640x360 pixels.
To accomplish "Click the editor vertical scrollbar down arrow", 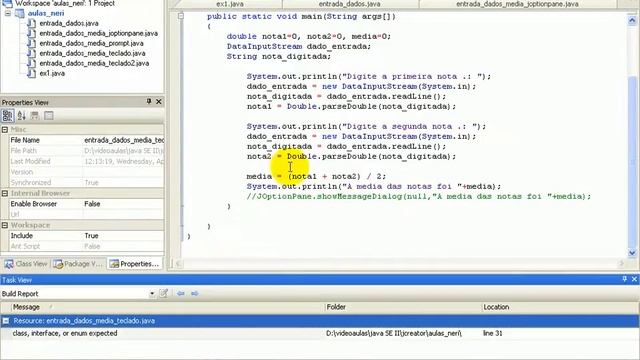I will pyautogui.click(x=632, y=253).
